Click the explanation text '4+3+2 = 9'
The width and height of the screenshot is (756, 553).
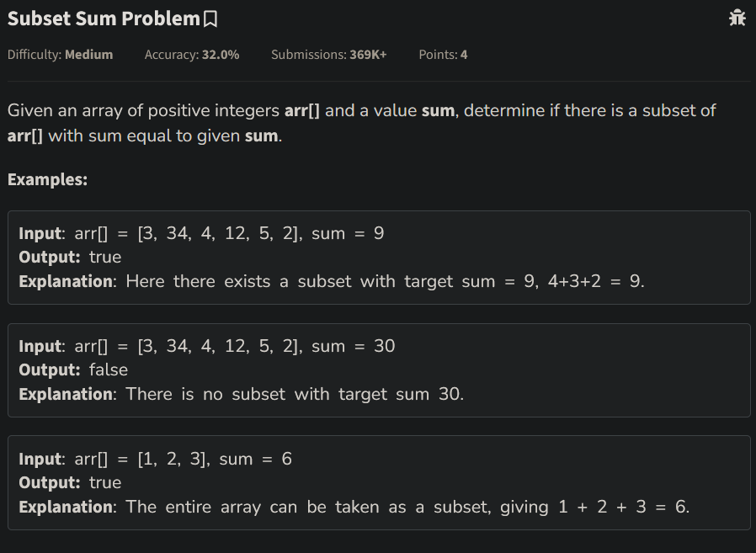point(594,281)
